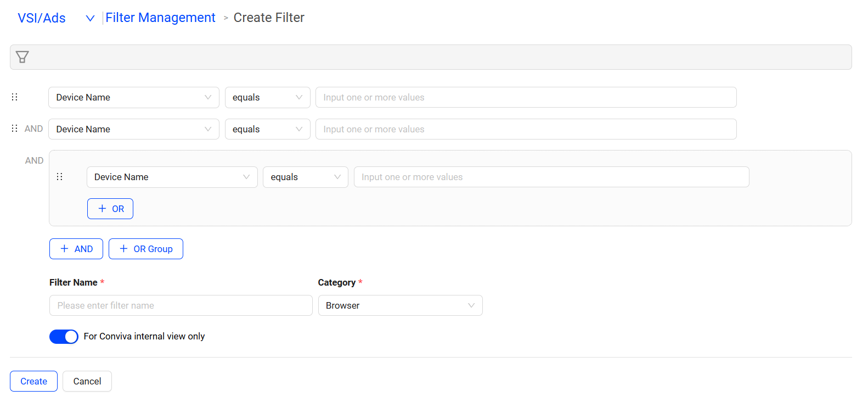Add a new AND condition
This screenshot has height=396, width=868.
click(76, 249)
